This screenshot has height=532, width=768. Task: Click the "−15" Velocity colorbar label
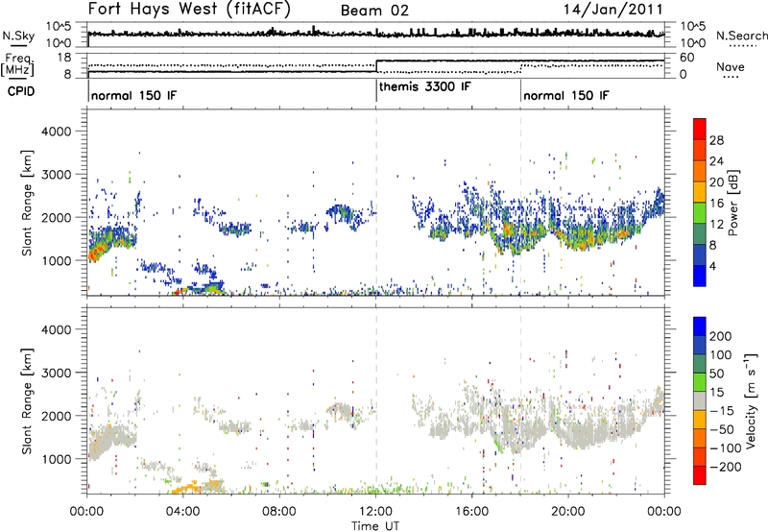click(x=722, y=411)
